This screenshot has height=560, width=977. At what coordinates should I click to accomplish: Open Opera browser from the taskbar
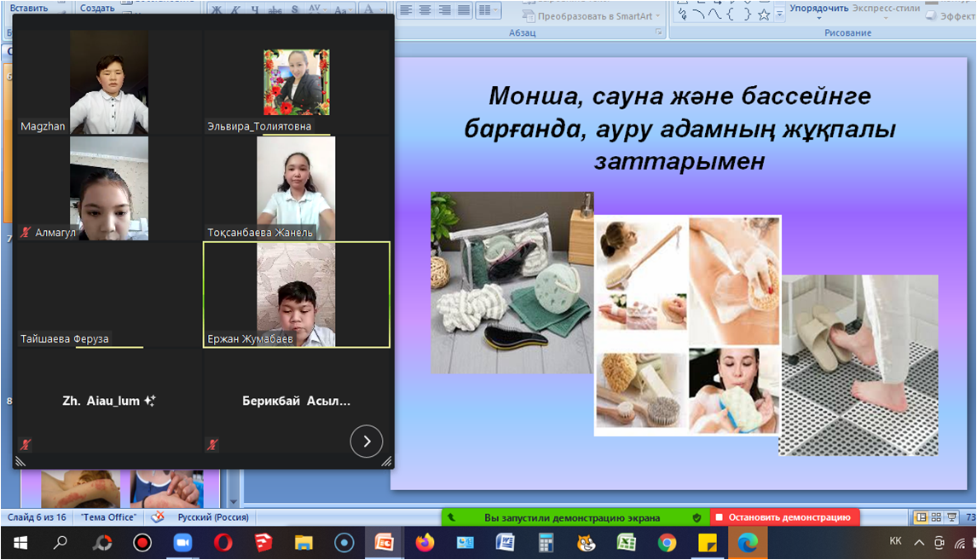pos(223,543)
